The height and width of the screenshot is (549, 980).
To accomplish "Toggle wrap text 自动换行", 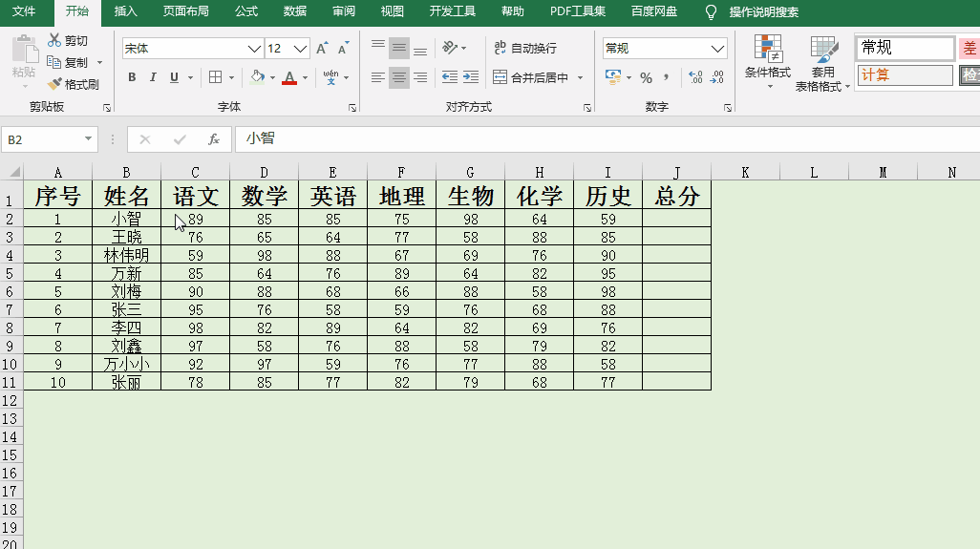I will (525, 48).
